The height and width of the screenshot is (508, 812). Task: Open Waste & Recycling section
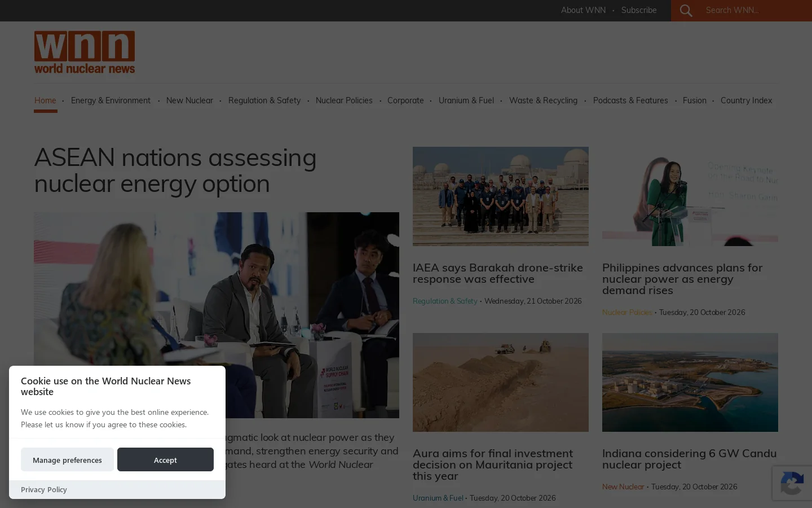tap(543, 100)
